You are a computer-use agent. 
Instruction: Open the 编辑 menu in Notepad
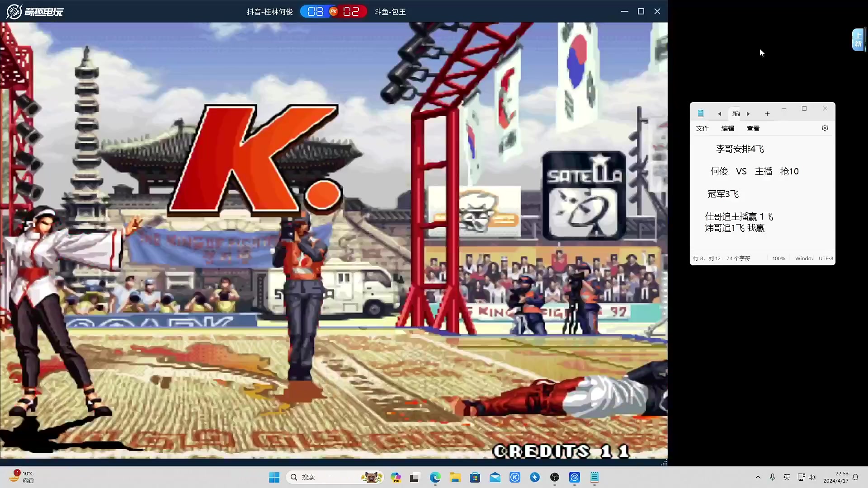pyautogui.click(x=727, y=128)
